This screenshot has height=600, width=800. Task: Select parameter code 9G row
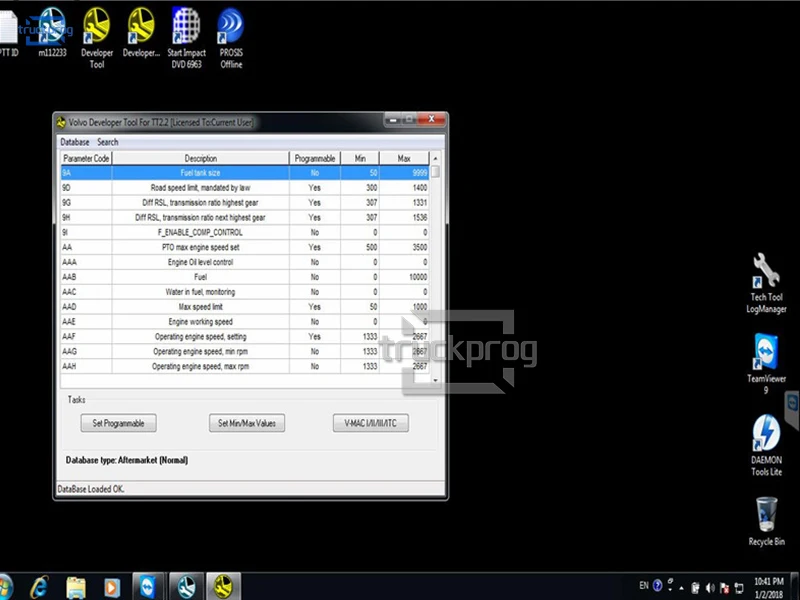[x=245, y=203]
